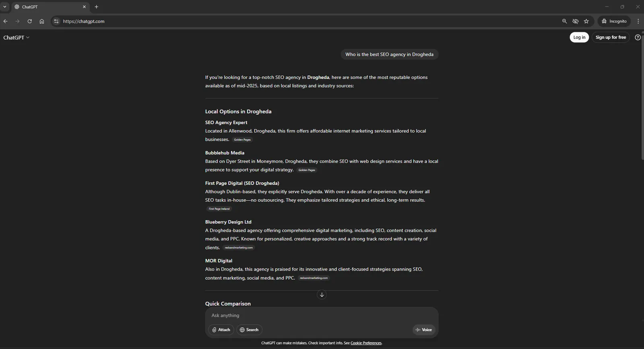The width and height of the screenshot is (644, 349).
Task: Click 'First Page Digital (SEO Drogheda)' title
Action: 242,183
